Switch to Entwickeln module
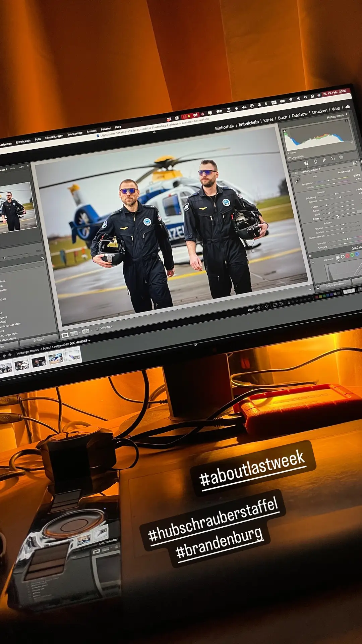The height and width of the screenshot is (644, 362). 249,123
